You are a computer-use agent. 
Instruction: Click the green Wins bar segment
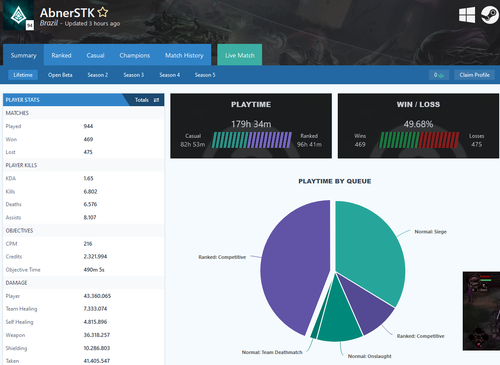399,140
